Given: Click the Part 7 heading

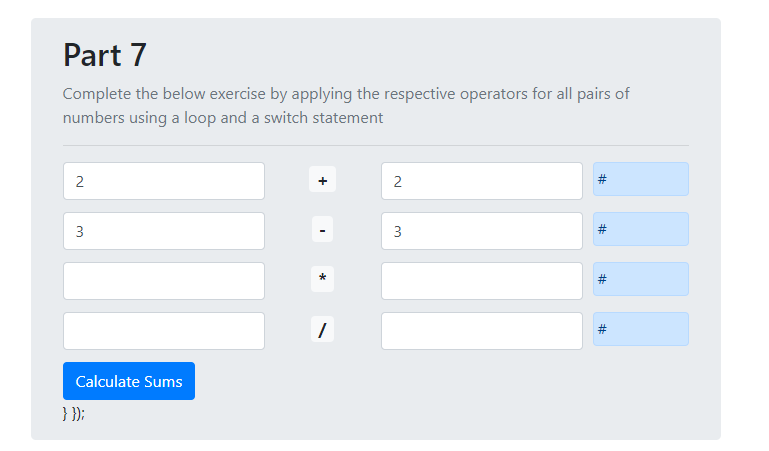Looking at the screenshot, I should 105,55.
